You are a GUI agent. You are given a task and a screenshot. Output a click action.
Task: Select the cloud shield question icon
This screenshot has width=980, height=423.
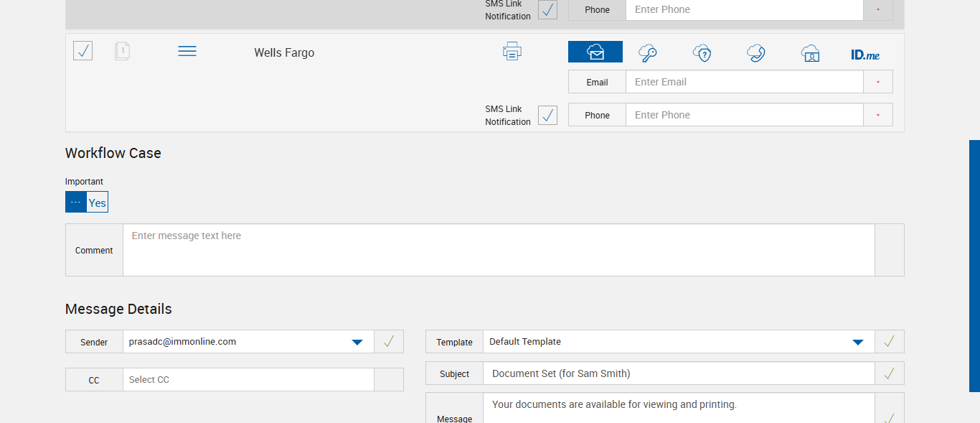pyautogui.click(x=702, y=53)
